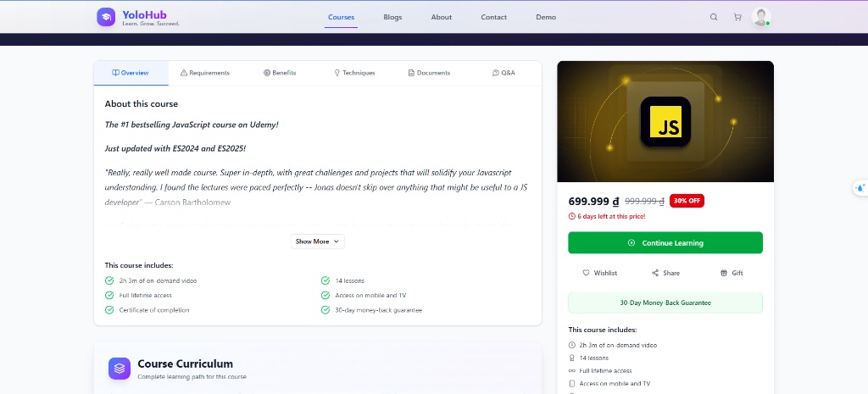
Task: Click the user profile avatar
Action: coord(760,17)
